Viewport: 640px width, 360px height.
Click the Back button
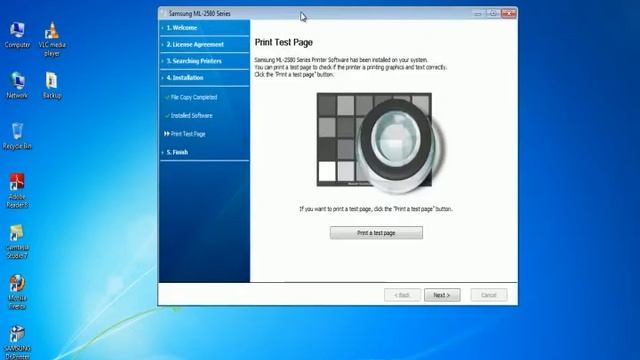pos(402,295)
